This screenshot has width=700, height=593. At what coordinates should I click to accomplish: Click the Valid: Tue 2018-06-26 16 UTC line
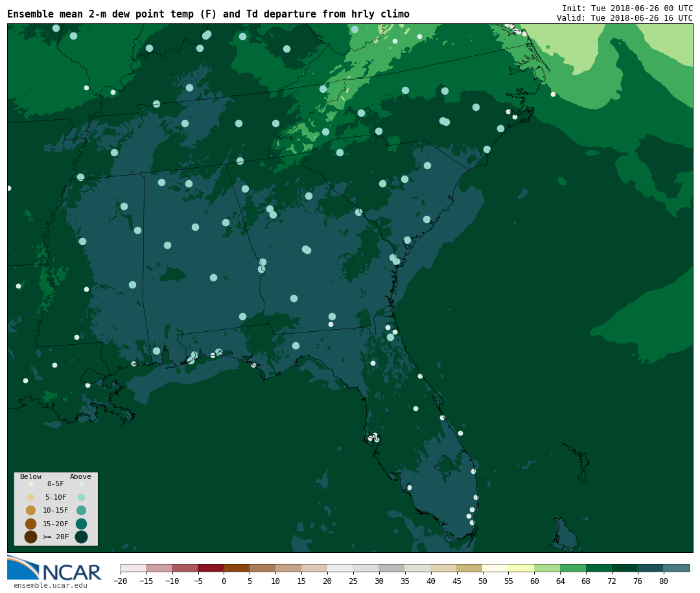625,18
